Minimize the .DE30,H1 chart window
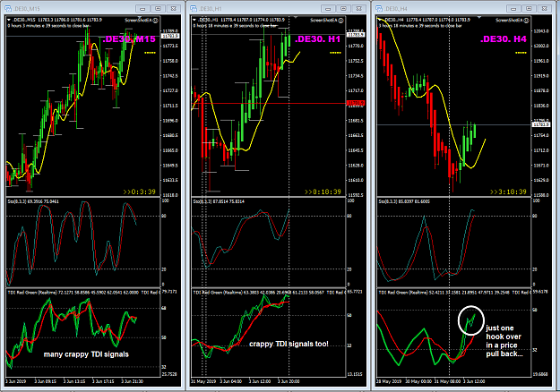This screenshot has height=392, width=560. click(328, 9)
